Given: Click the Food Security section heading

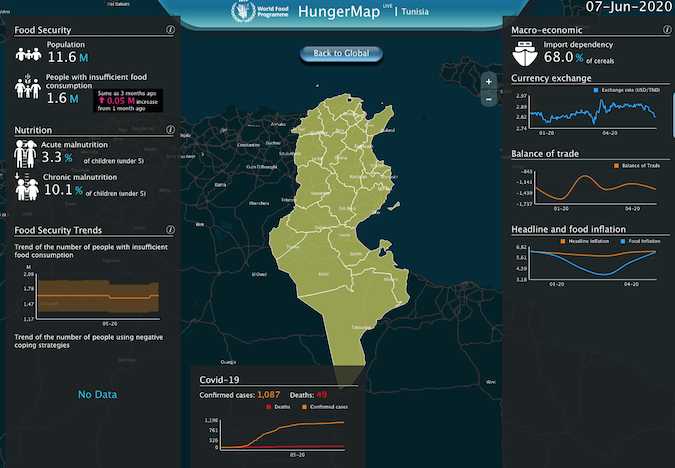Looking at the screenshot, I should (x=43, y=30).
